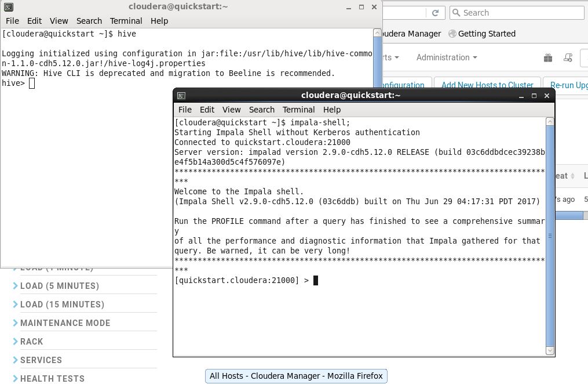Open the Edit menu in hive terminal
The image size is (588, 384).
tap(34, 21)
